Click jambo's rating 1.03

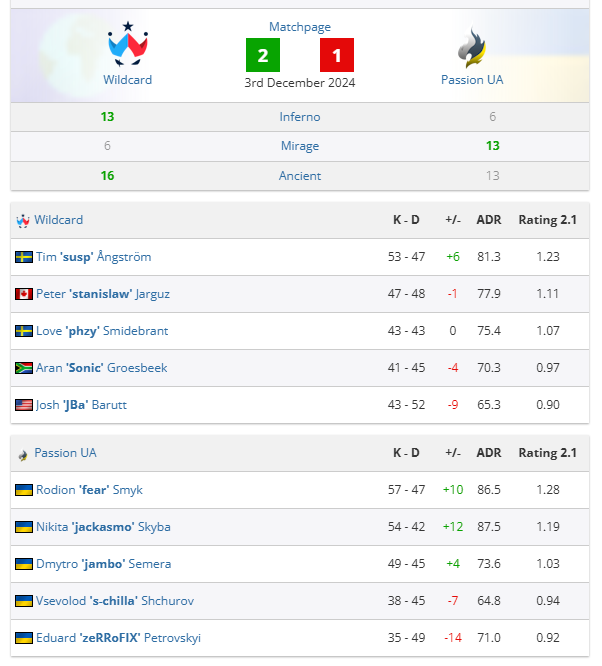548,564
